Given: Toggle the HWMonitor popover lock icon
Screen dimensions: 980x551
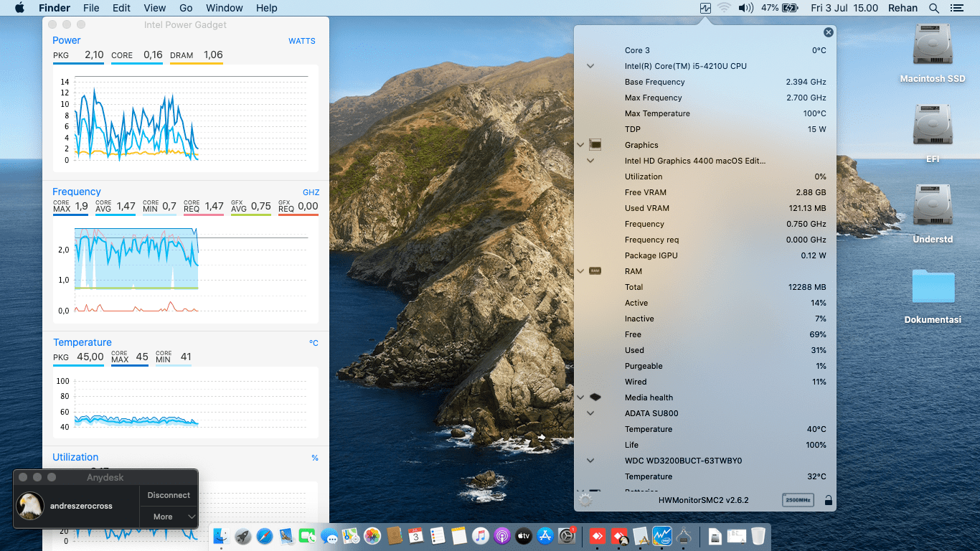Looking at the screenshot, I should [829, 500].
